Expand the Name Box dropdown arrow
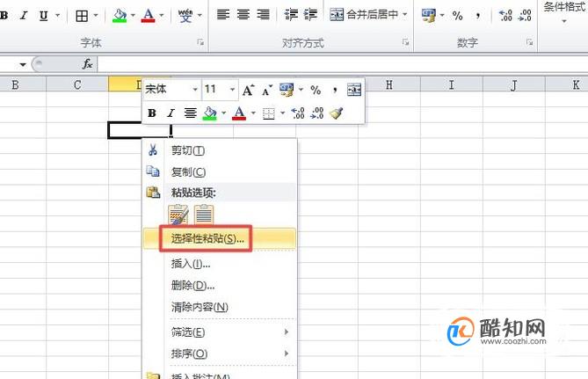The width and height of the screenshot is (588, 379). 23,64
